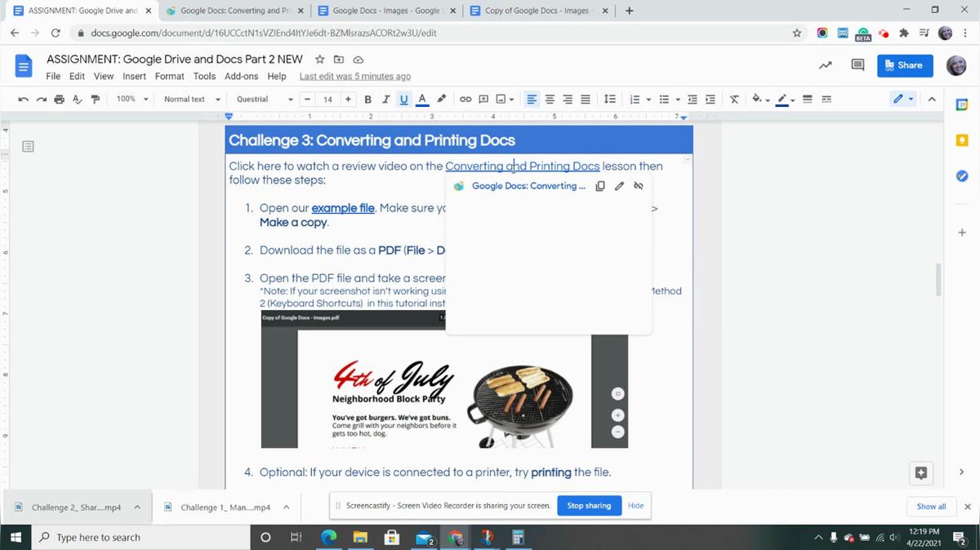Star the document title
980x550 pixels.
[x=320, y=60]
